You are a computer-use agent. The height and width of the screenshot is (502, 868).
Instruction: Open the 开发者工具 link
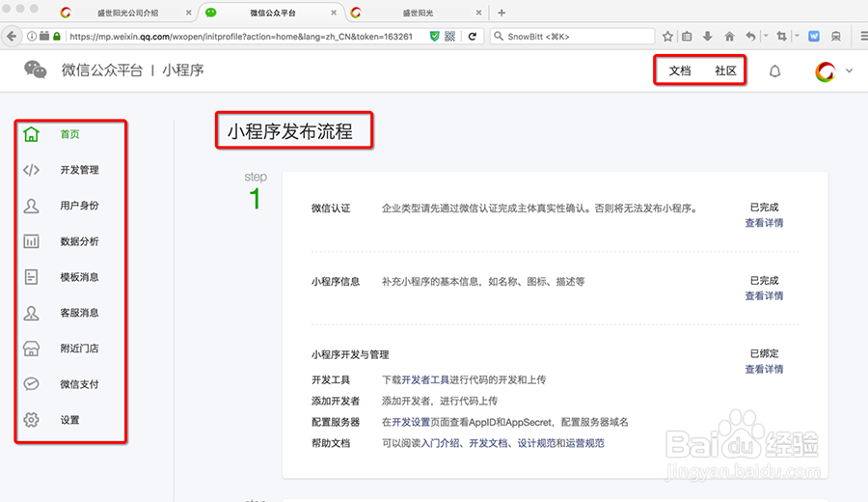point(425,380)
